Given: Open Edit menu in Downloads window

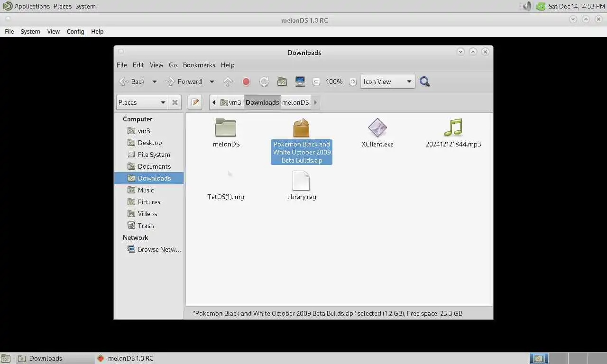Looking at the screenshot, I should point(138,65).
